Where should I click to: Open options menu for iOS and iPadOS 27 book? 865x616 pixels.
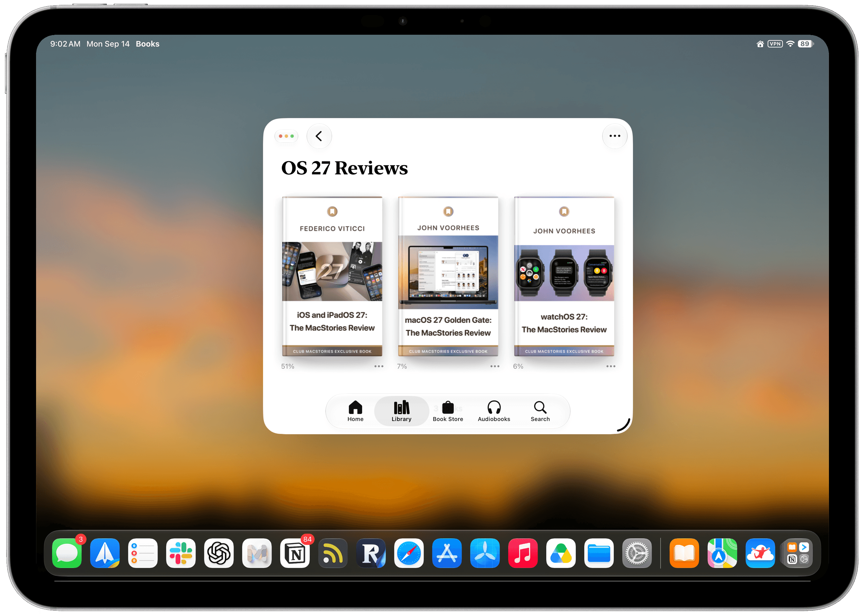(x=379, y=366)
